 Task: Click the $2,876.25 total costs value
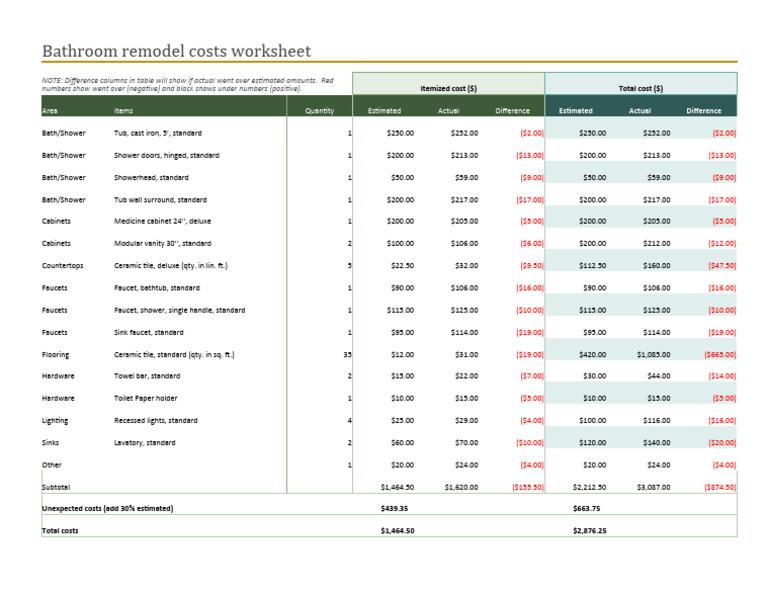pyautogui.click(x=589, y=531)
